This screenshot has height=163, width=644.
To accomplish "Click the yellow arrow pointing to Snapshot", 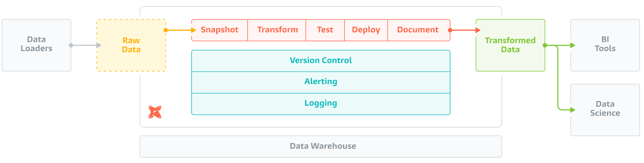I will [180, 30].
